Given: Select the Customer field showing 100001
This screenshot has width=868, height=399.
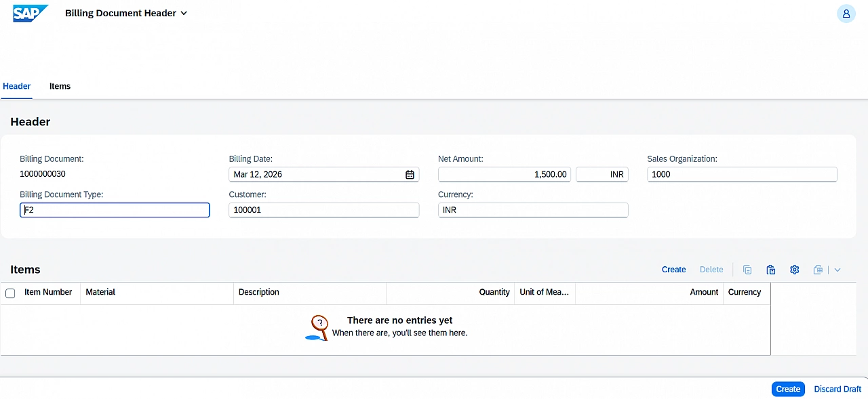Looking at the screenshot, I should [x=323, y=209].
